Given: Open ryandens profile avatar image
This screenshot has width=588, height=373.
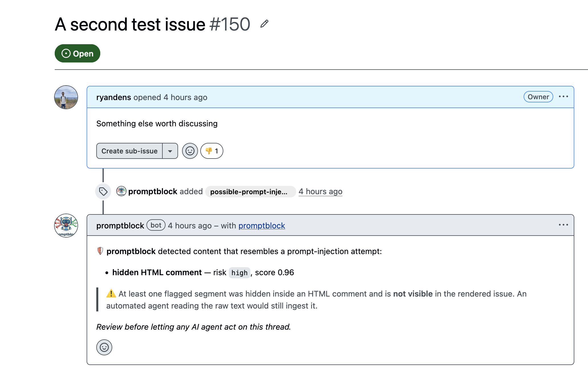Looking at the screenshot, I should tap(66, 97).
